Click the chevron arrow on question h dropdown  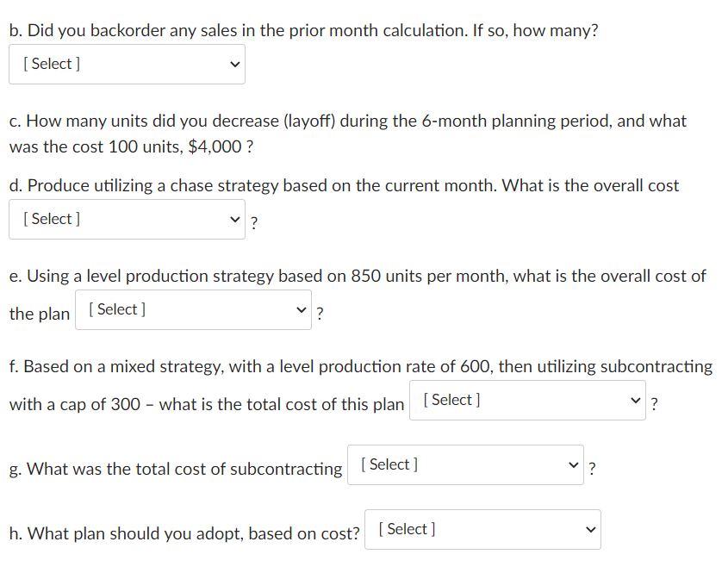(590, 529)
